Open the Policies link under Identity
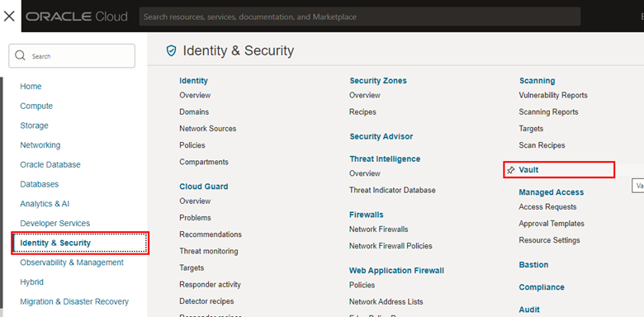This screenshot has width=644, height=317. [192, 145]
